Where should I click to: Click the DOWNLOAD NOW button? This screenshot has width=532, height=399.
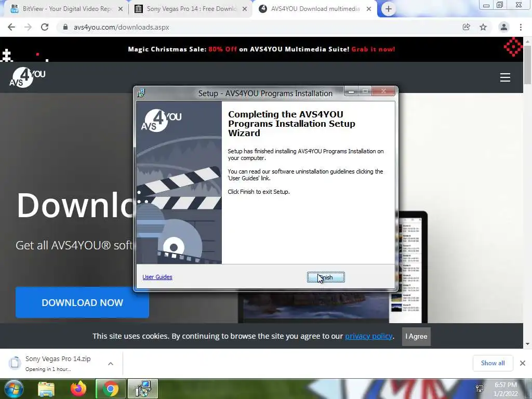[x=82, y=302]
